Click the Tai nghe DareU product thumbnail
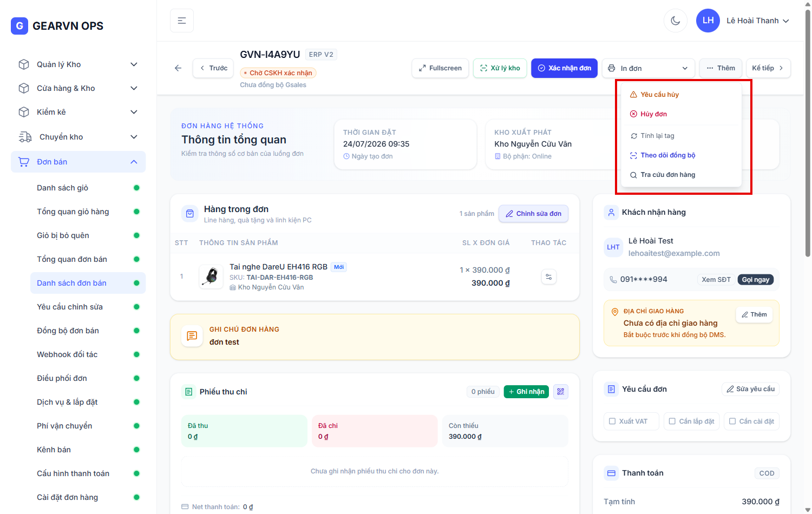Screen dimensions: 812x514 pos(211,276)
